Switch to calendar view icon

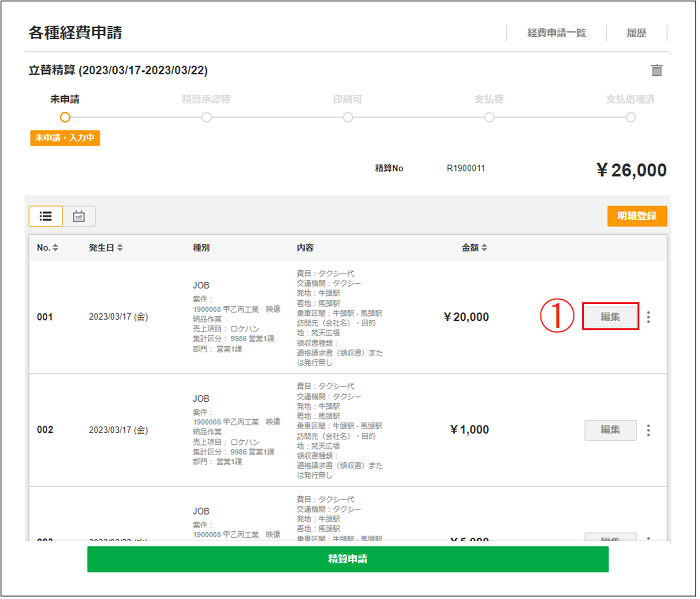pyautogui.click(x=79, y=216)
